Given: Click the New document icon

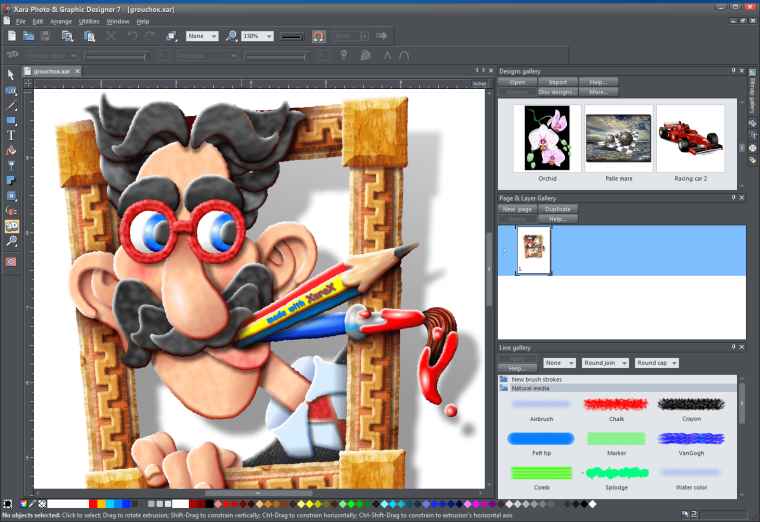Looking at the screenshot, I should [x=11, y=36].
